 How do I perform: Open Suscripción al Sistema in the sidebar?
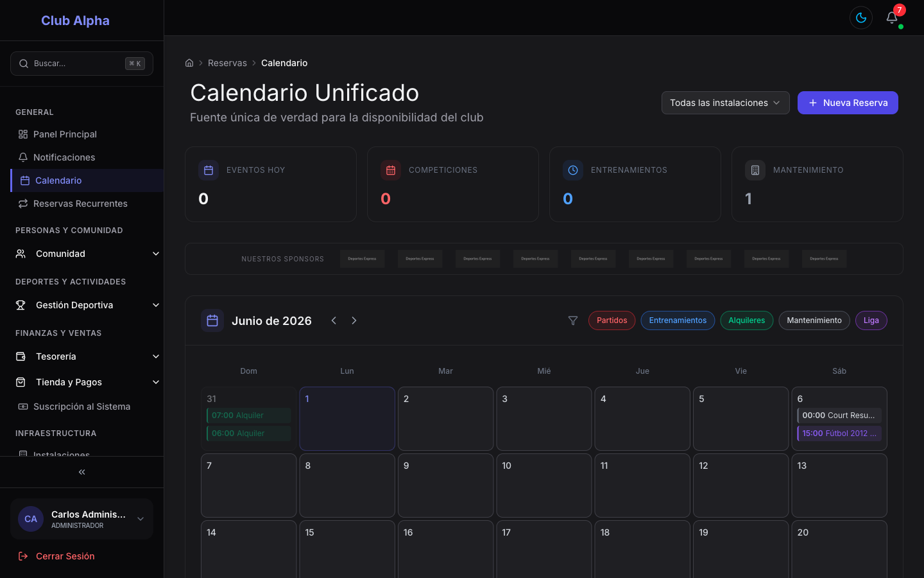pyautogui.click(x=87, y=407)
